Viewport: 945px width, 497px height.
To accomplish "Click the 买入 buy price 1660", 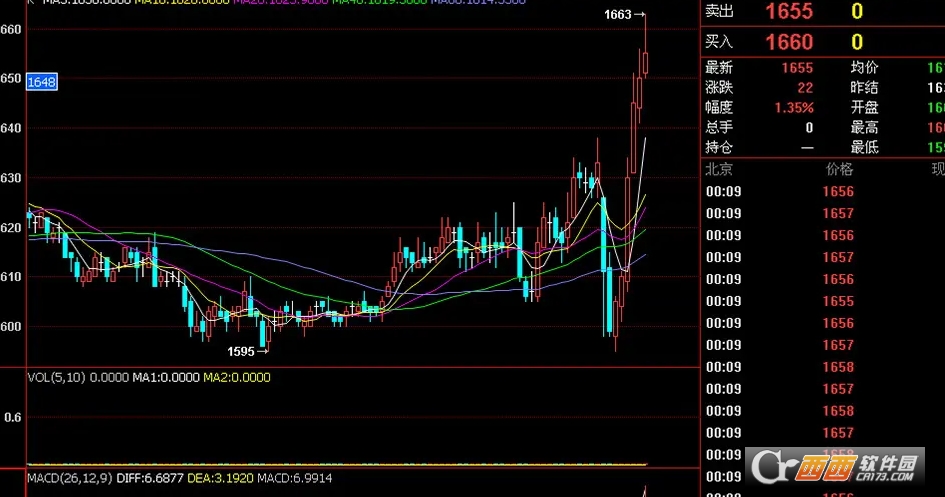I will (x=789, y=42).
